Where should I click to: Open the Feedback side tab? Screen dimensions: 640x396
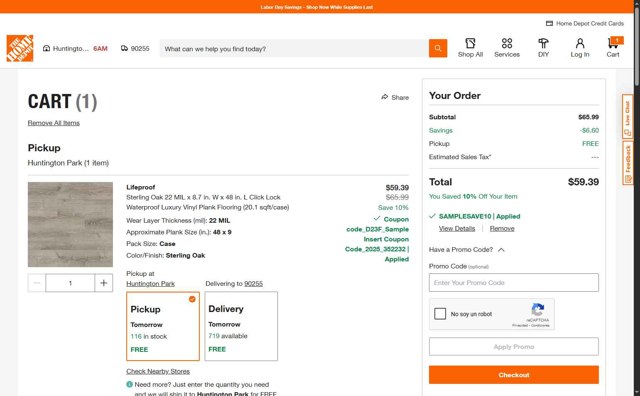[627, 163]
